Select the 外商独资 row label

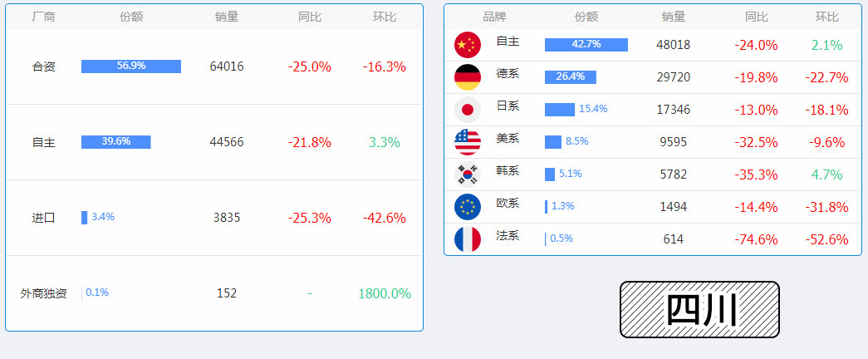pos(44,293)
